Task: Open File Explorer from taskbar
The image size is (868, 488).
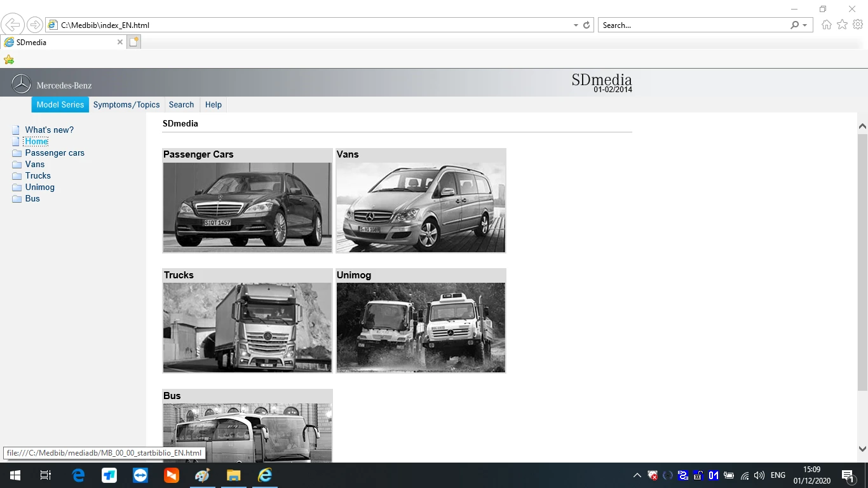Action: click(x=234, y=475)
